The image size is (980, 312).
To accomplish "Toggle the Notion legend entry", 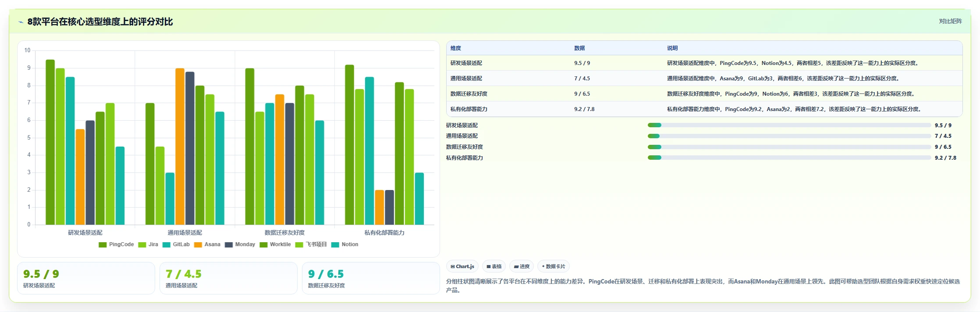I will [345, 244].
